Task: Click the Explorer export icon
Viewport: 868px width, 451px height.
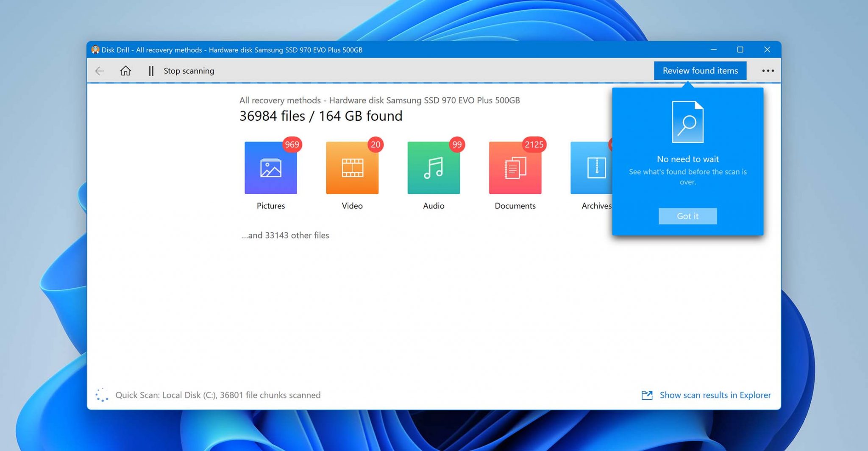Action: tap(647, 395)
